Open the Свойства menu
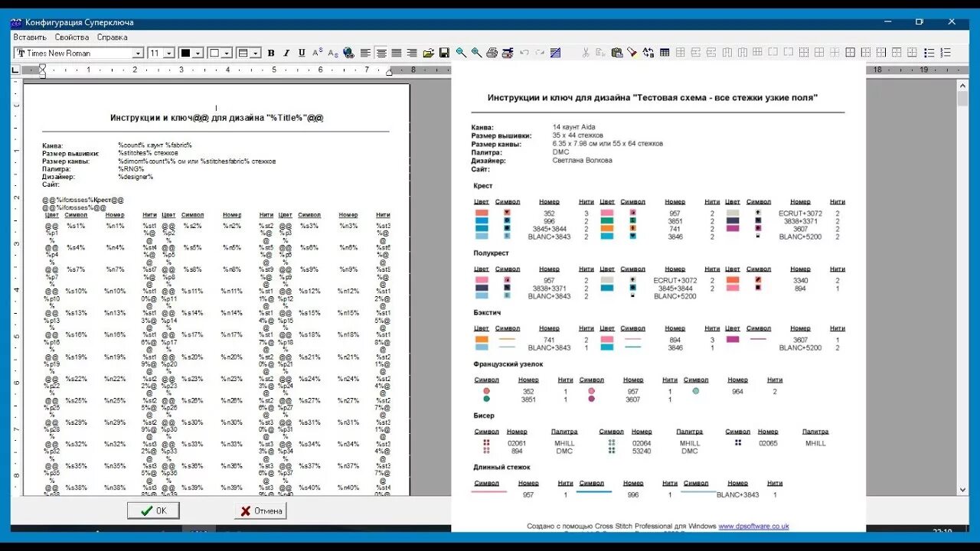980x551 pixels. [72, 37]
